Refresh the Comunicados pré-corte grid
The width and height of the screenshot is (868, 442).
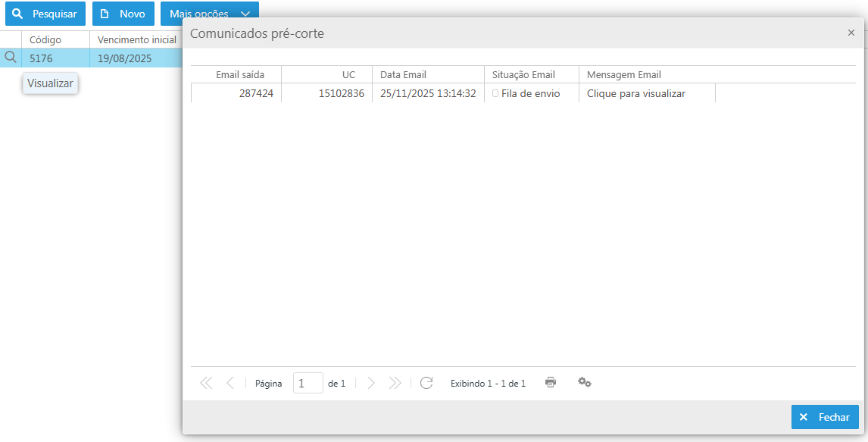tap(426, 383)
